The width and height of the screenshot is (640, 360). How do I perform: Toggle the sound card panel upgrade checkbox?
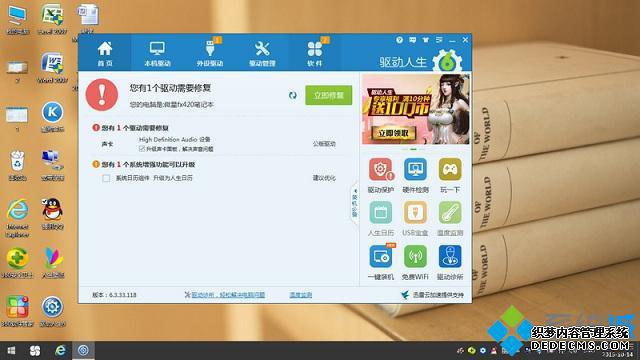tap(142, 149)
